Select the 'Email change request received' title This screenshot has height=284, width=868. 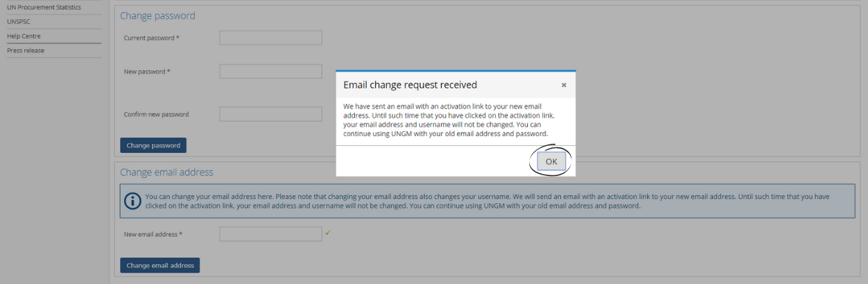[x=410, y=85]
